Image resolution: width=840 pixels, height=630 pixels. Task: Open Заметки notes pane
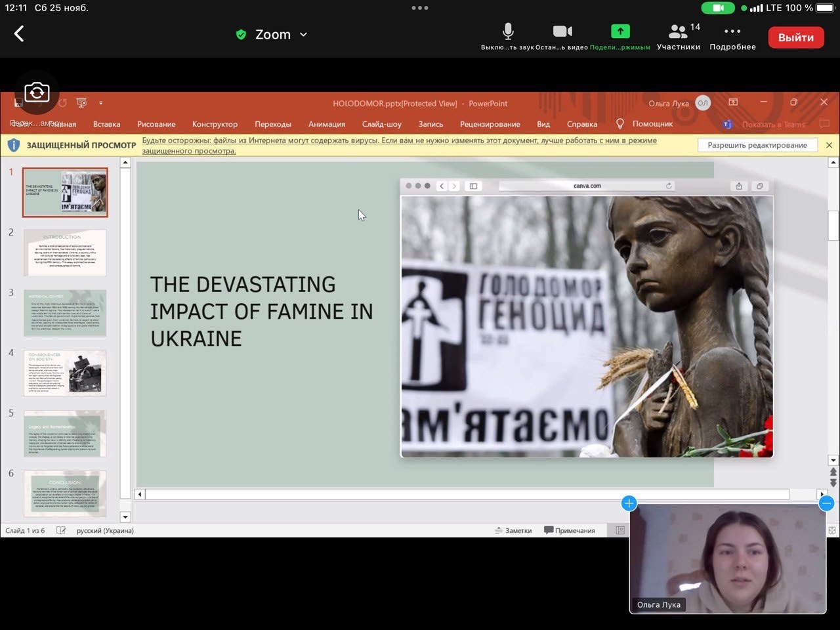coord(513,530)
